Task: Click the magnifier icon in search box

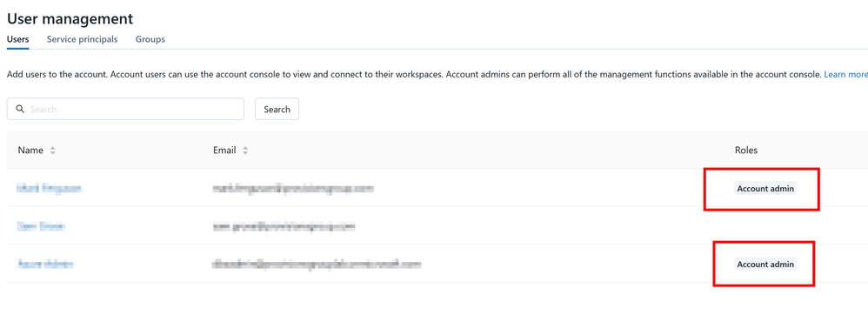Action: click(x=20, y=109)
